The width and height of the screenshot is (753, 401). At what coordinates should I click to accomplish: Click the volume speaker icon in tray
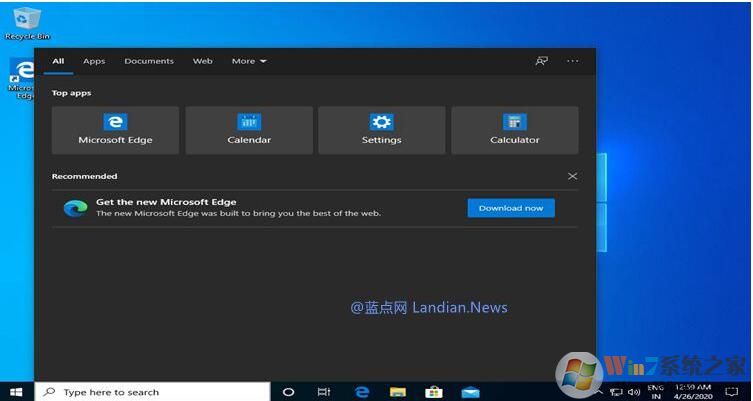[x=634, y=392]
